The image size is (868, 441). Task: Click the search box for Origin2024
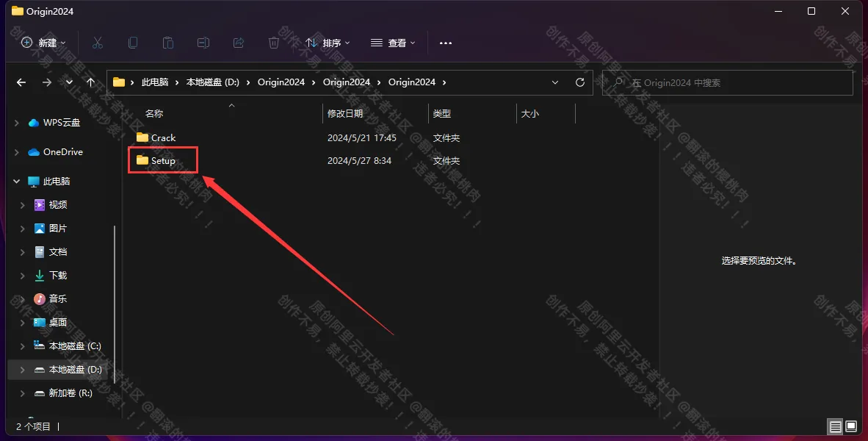click(x=728, y=82)
